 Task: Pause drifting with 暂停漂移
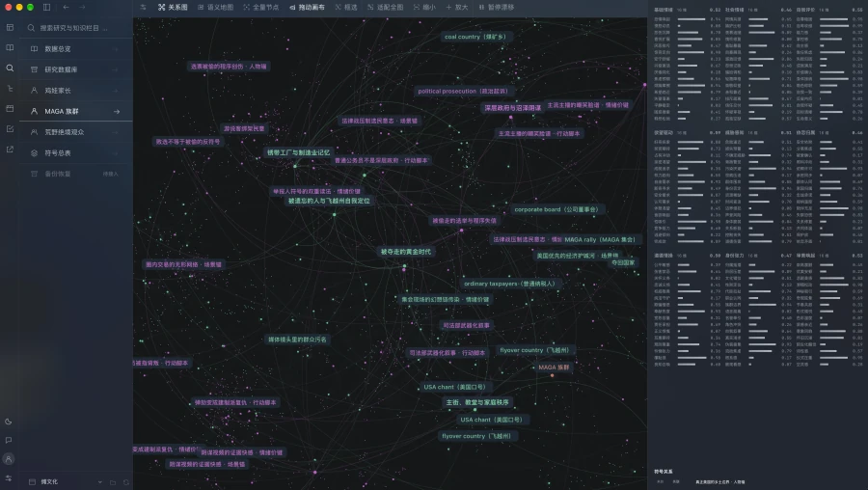click(496, 7)
